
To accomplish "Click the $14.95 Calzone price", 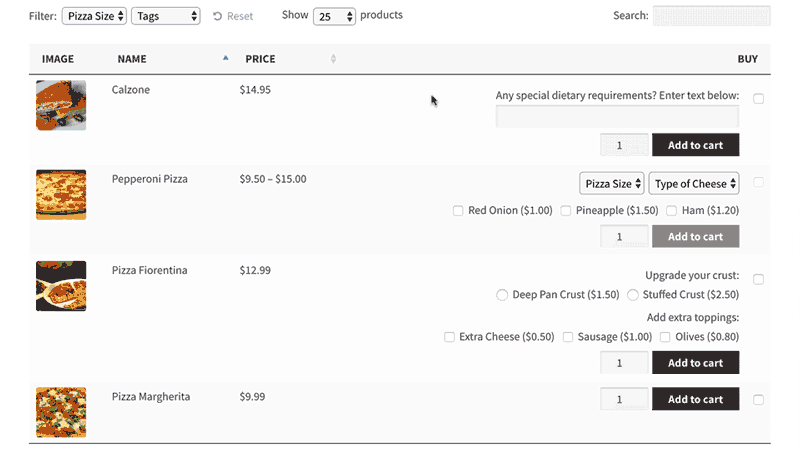I will tap(255, 90).
